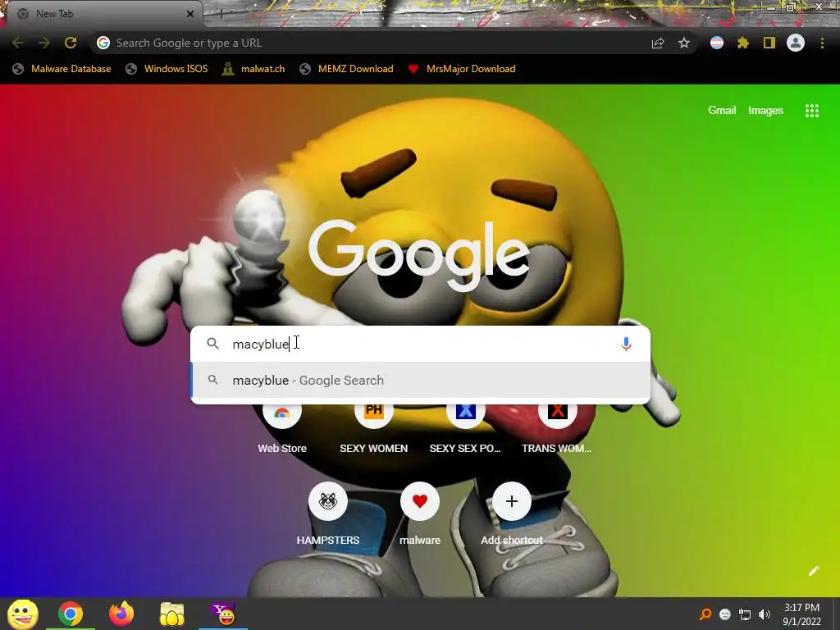Open the HAMPSTERS shortcut
This screenshot has width=840, height=630.
click(x=328, y=514)
